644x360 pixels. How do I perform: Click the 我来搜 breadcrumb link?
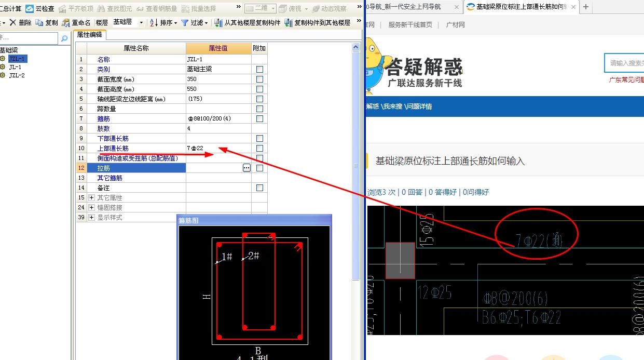point(393,106)
